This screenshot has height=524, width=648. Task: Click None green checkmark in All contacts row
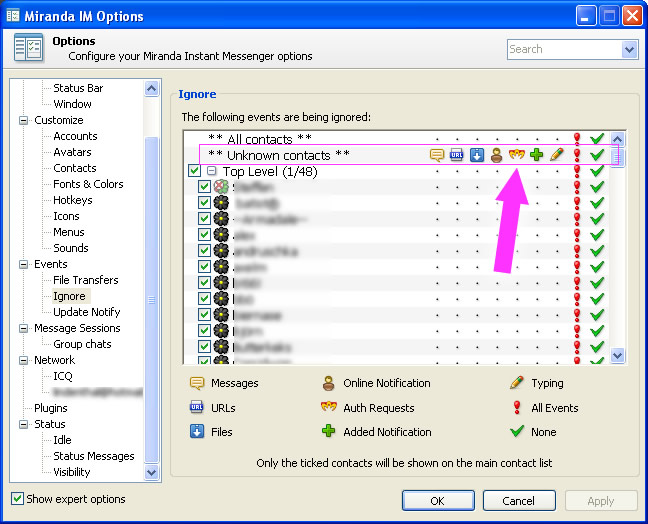(x=597, y=138)
